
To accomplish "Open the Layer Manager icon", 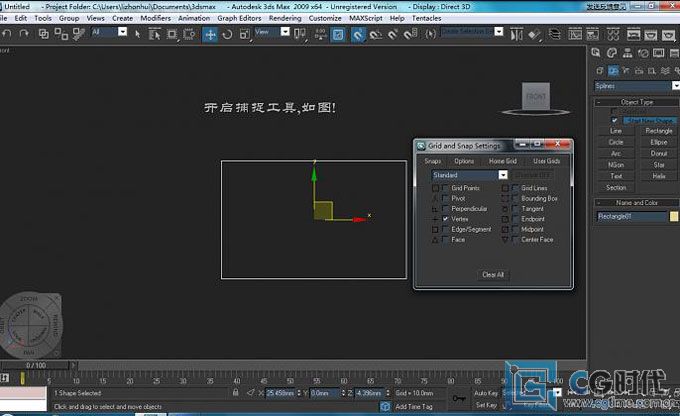I will point(554,34).
